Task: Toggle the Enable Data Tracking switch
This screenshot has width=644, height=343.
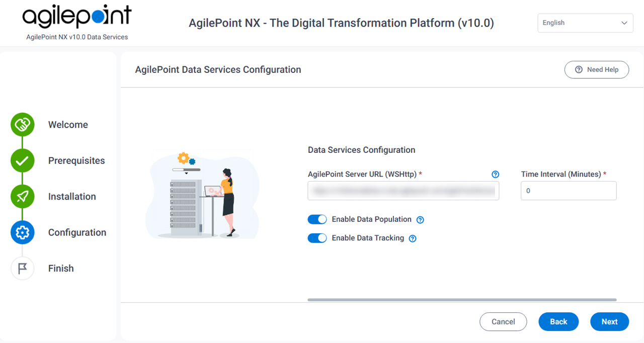Action: pyautogui.click(x=317, y=238)
